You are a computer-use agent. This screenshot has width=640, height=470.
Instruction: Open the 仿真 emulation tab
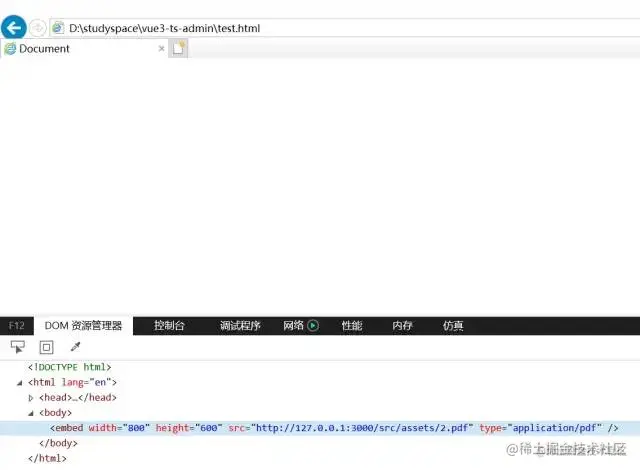tap(453, 326)
